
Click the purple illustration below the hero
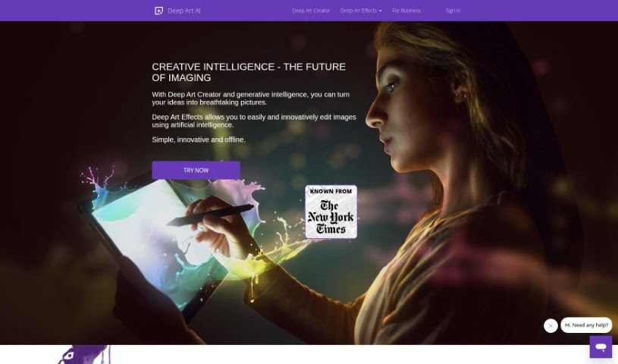click(x=85, y=355)
